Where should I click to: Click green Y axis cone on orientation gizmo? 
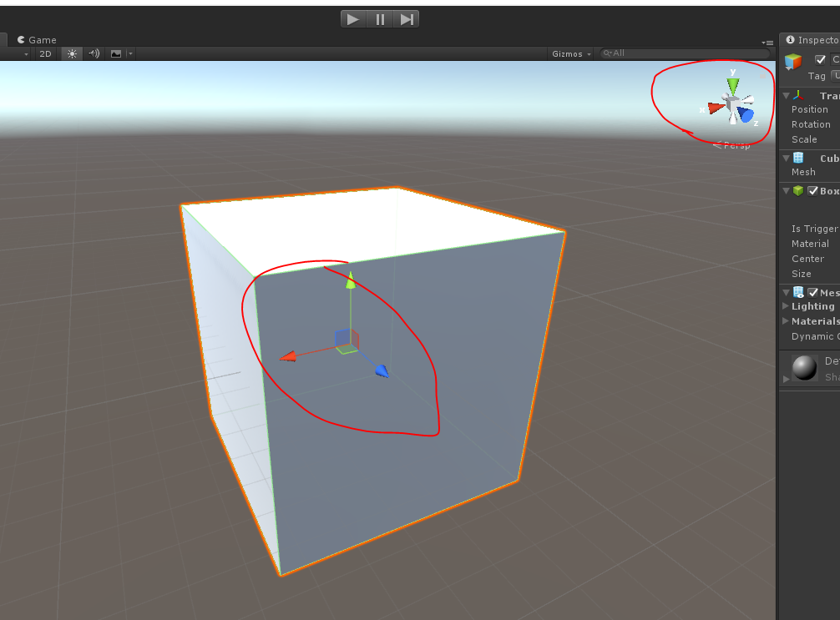click(733, 85)
